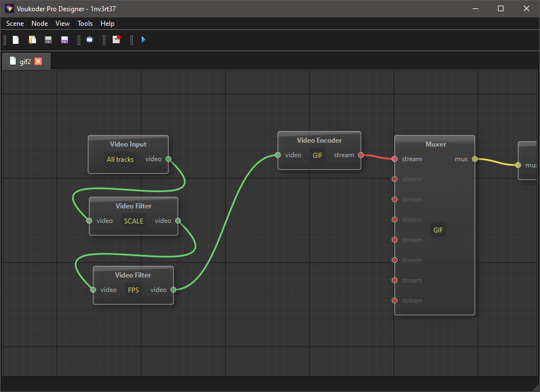The image size is (540, 392).
Task: Click the Muxer's connected top stream input port
Action: (395, 159)
